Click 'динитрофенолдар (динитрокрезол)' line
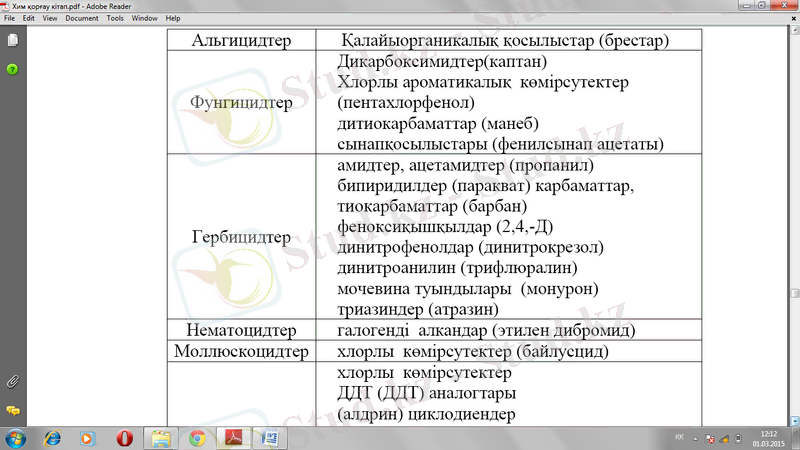 point(470,247)
